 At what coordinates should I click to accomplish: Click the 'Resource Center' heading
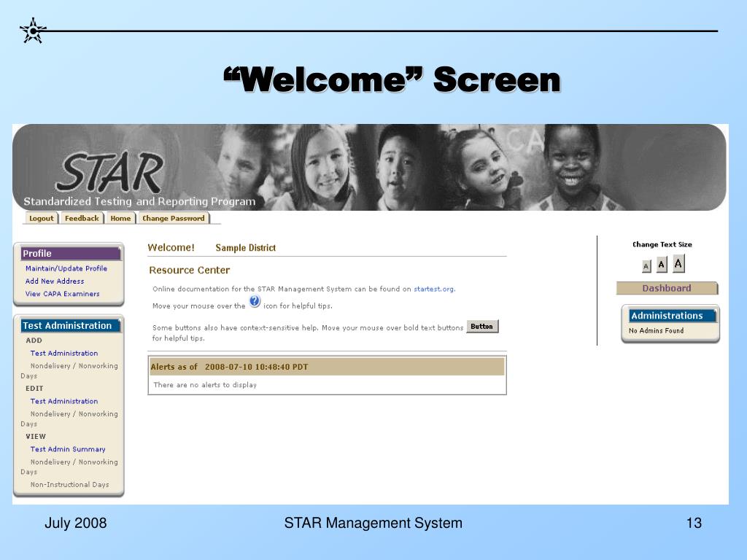189,270
